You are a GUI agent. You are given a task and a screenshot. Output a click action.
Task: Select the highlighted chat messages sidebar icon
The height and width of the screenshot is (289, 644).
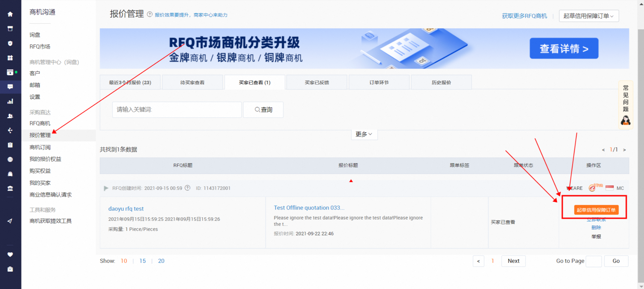point(10,87)
